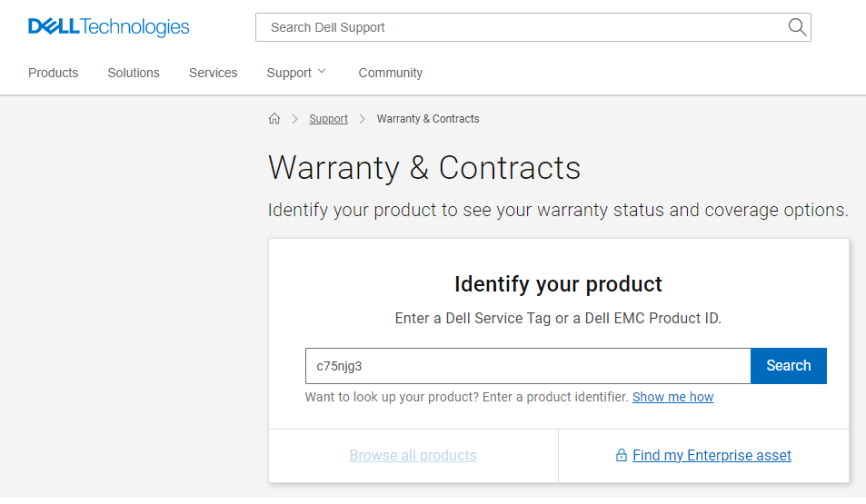Go to home via breadcrumb house icon

pyautogui.click(x=274, y=119)
